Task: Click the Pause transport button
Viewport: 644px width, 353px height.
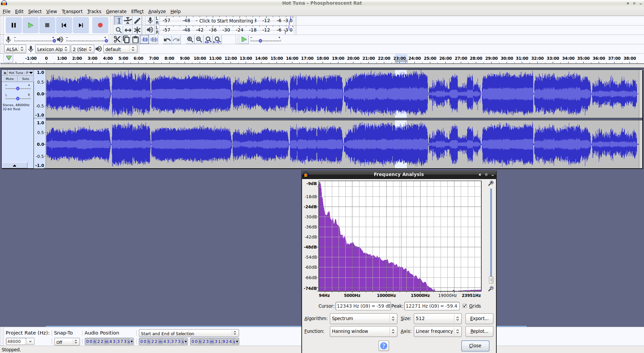Action: [x=14, y=25]
